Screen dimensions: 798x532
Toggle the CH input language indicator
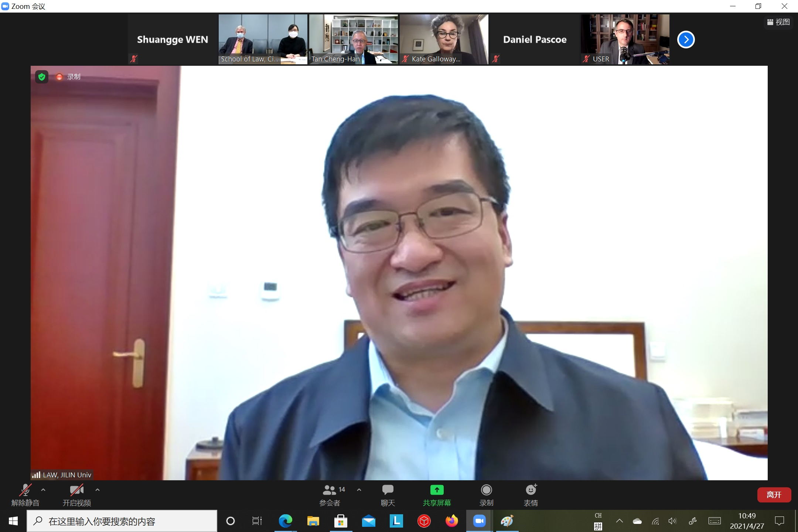click(598, 516)
